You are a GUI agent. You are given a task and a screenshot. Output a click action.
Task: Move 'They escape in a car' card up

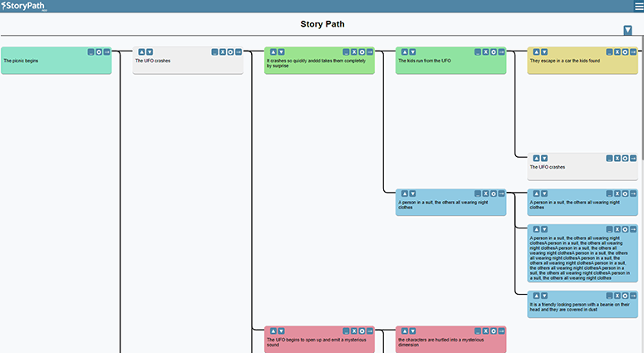[535, 51]
